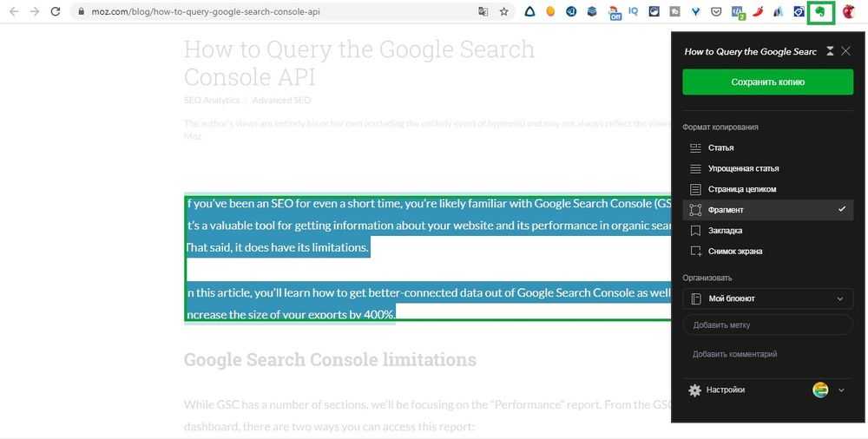The height and width of the screenshot is (439, 868).
Task: Select the Фрагмент clip format
Action: tap(726, 210)
